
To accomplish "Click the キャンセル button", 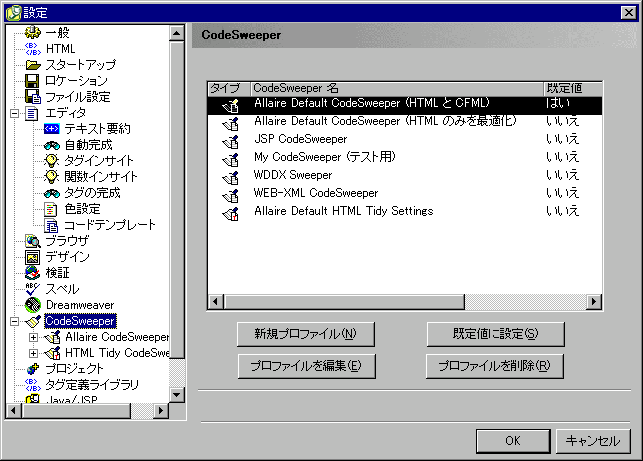I will [x=593, y=441].
